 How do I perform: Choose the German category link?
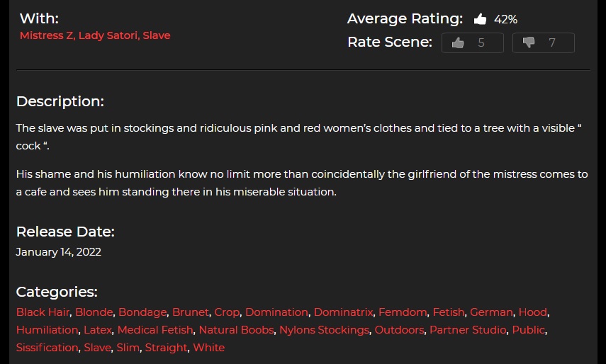point(491,312)
